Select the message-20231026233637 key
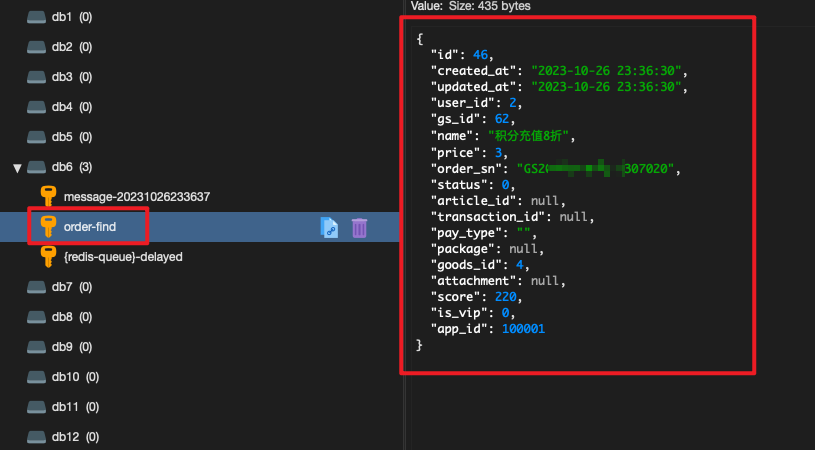The image size is (815, 450). tap(137, 197)
